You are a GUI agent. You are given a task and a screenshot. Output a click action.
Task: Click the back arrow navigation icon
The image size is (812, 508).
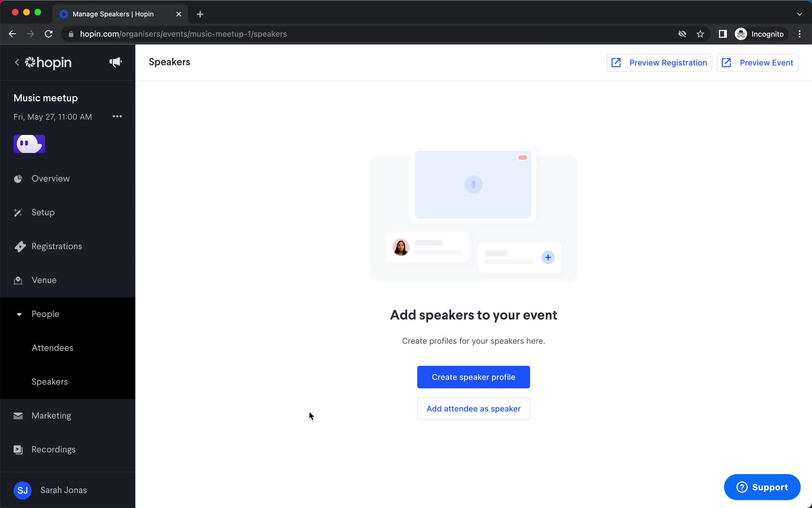pos(16,62)
